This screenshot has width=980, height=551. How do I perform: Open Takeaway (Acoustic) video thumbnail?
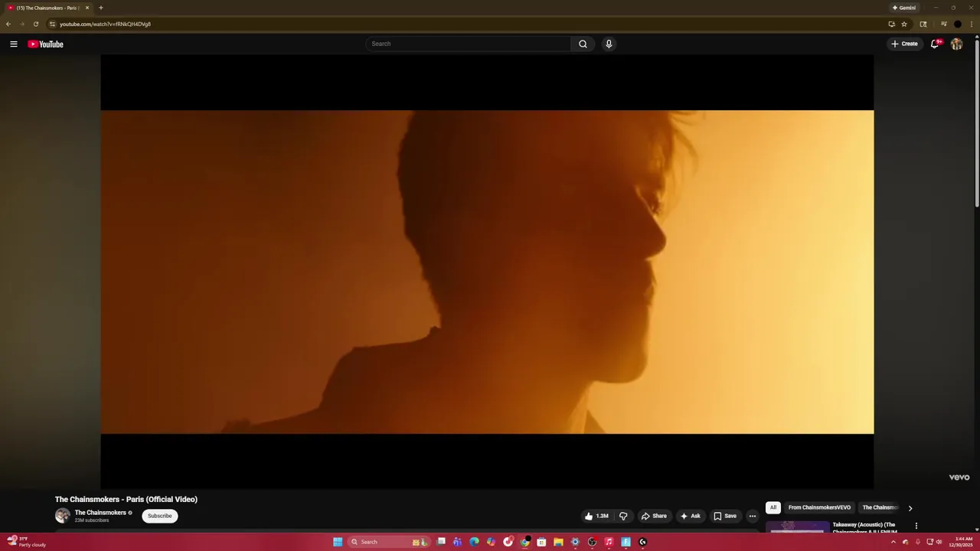(x=798, y=529)
